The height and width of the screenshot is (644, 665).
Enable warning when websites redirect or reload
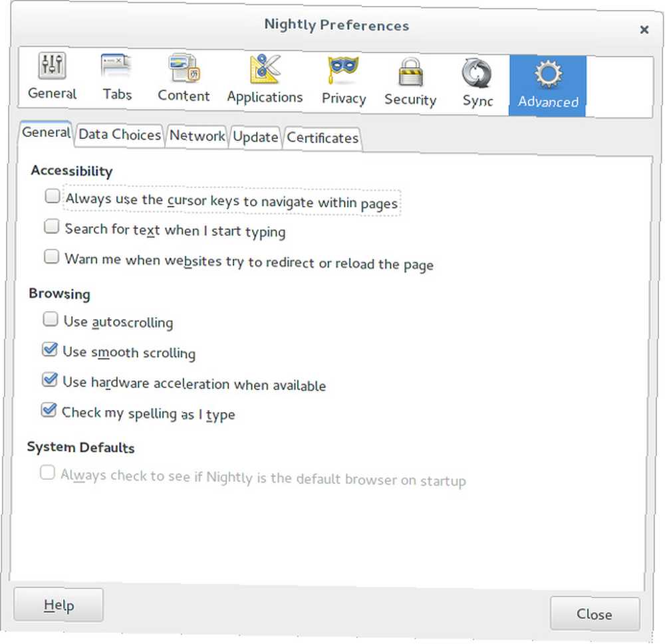51,257
